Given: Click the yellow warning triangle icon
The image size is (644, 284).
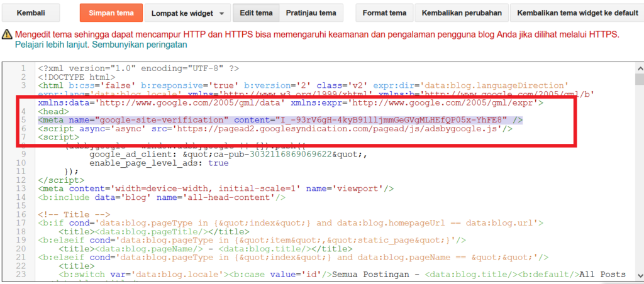Looking at the screenshot, I should click(7, 35).
